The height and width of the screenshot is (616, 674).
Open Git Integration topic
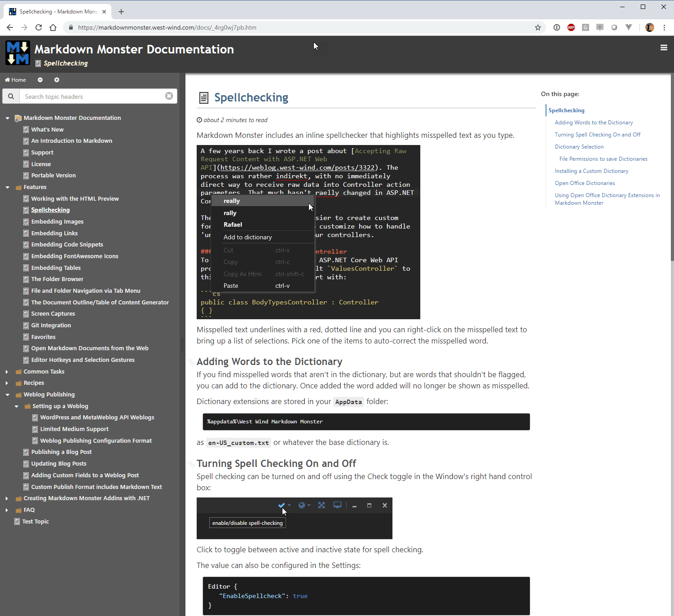[x=51, y=325]
